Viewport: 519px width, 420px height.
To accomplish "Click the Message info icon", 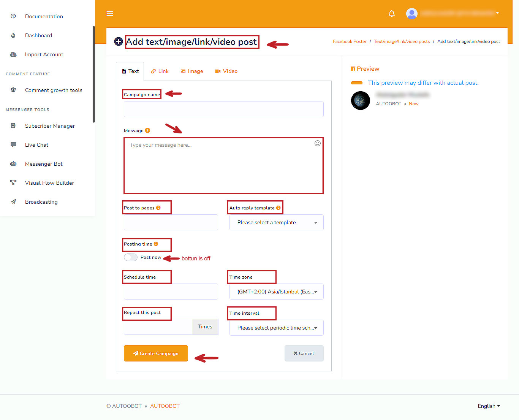I will [148, 130].
